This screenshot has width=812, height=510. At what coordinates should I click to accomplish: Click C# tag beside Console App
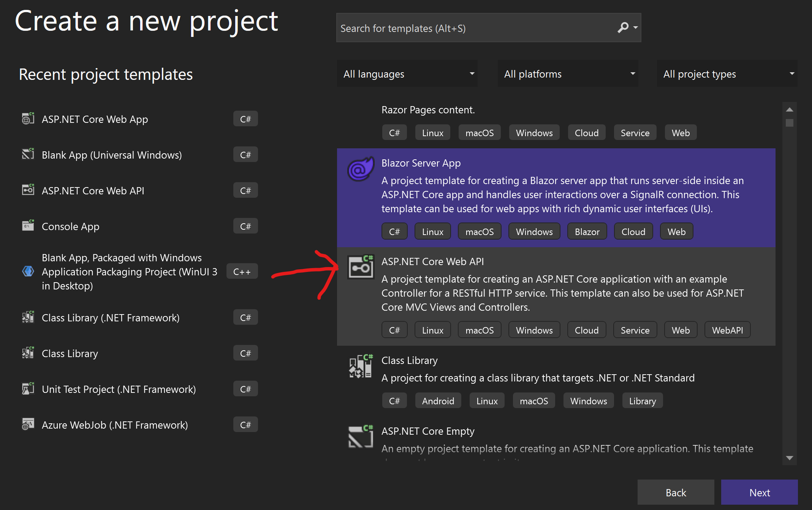[245, 226]
